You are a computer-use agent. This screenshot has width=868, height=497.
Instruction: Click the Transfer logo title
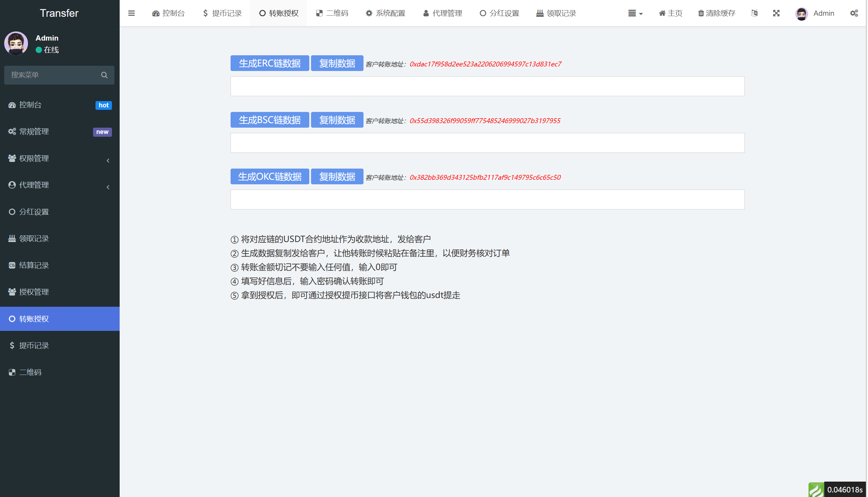click(59, 13)
